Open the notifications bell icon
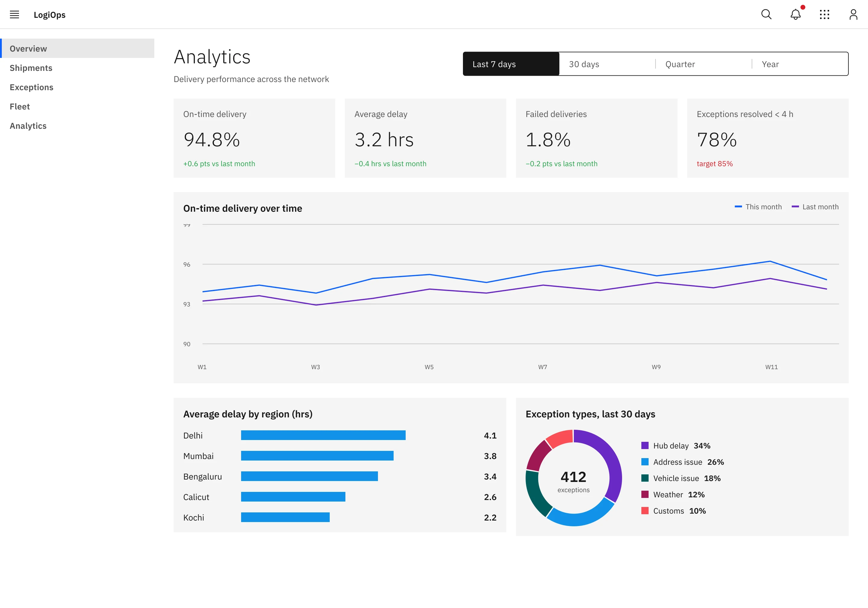The image size is (868, 608). (x=795, y=14)
